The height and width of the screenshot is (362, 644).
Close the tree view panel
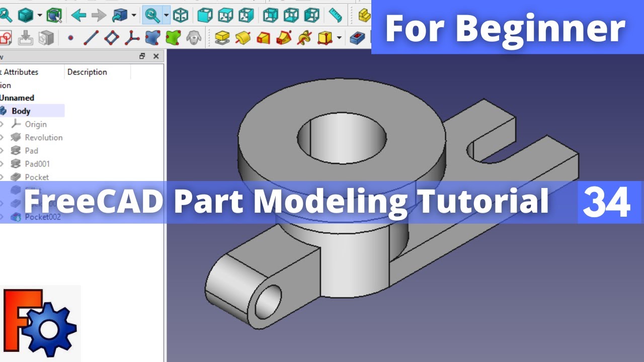[156, 56]
